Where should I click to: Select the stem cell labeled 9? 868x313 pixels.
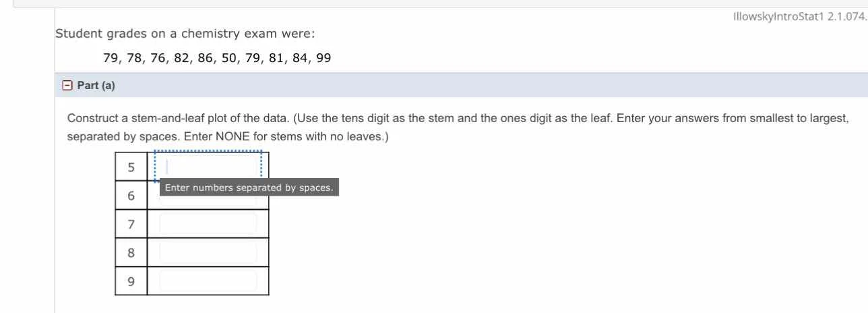point(131,281)
